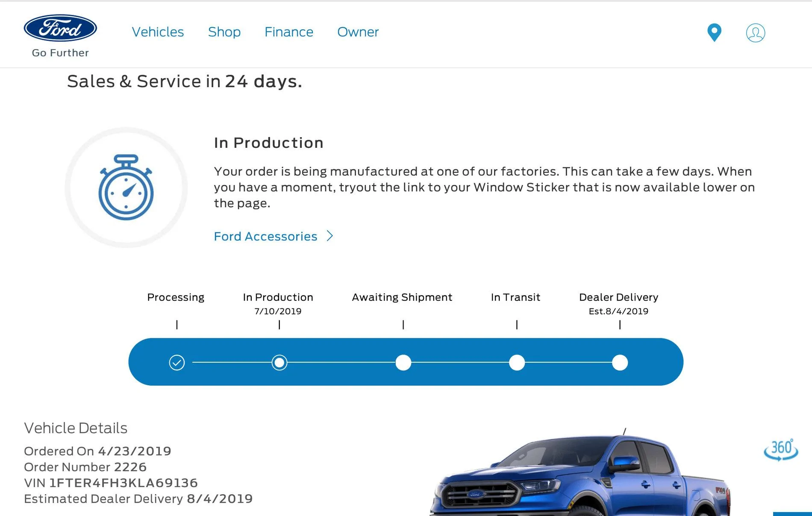Select the Awaiting Shipment progress dot

(403, 363)
